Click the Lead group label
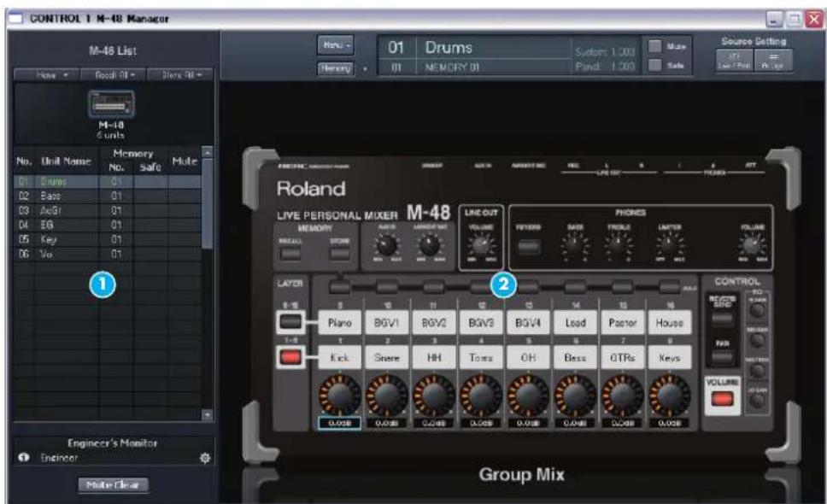This screenshot has height=504, width=827. click(x=575, y=322)
